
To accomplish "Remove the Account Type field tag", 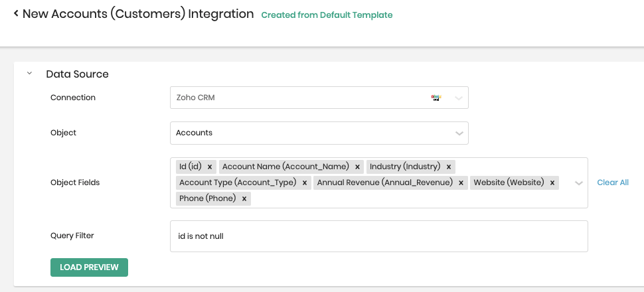I will (x=305, y=183).
